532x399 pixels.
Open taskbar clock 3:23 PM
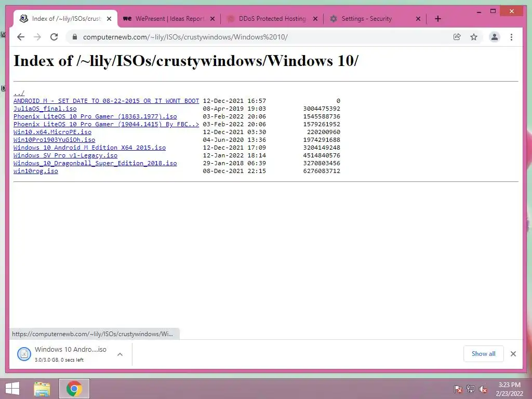click(x=509, y=389)
